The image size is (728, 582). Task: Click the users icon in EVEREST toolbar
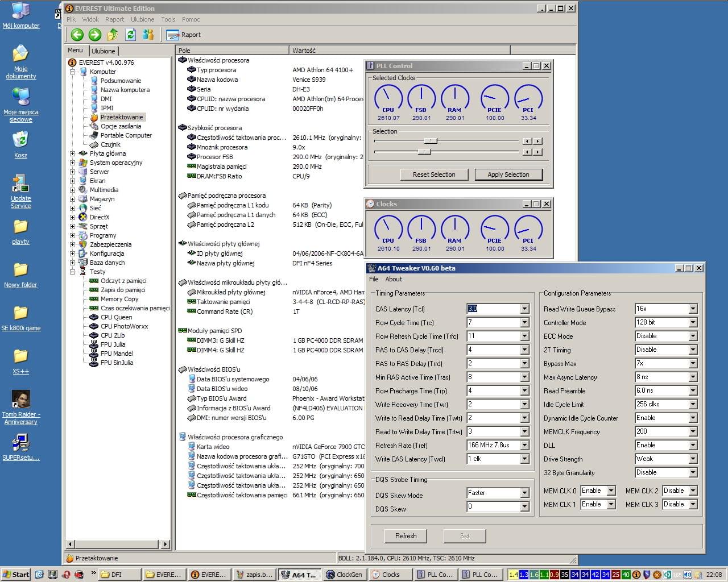tap(148, 35)
